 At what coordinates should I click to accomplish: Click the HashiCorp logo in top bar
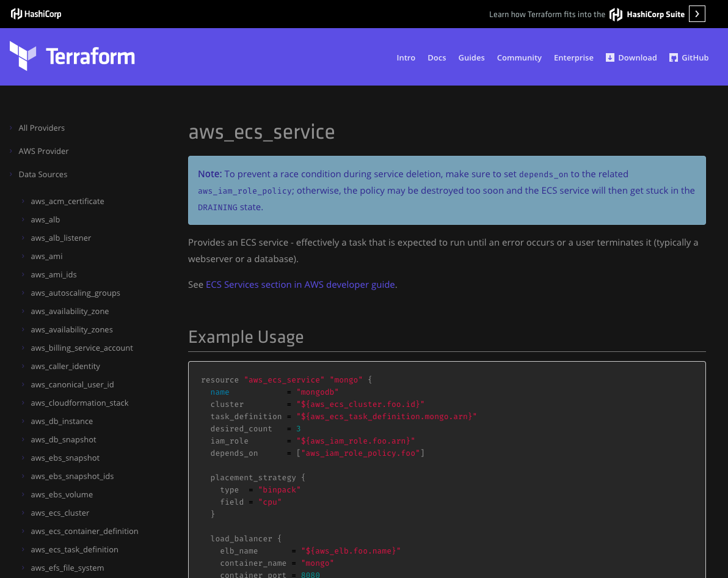click(36, 14)
